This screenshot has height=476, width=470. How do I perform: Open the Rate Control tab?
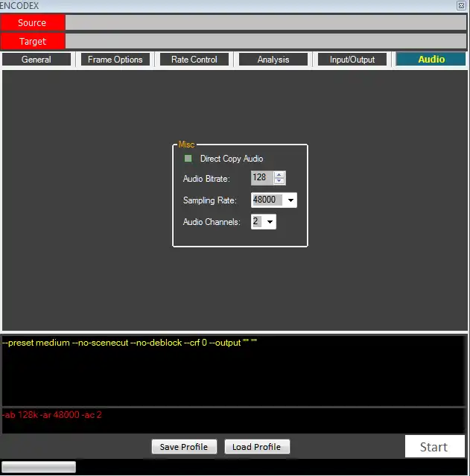(194, 60)
